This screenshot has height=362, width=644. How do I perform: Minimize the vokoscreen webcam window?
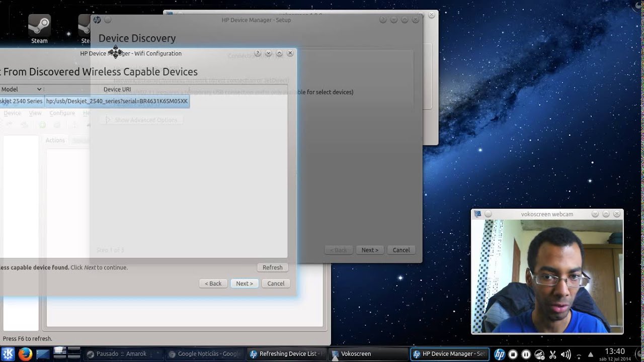[596, 214]
